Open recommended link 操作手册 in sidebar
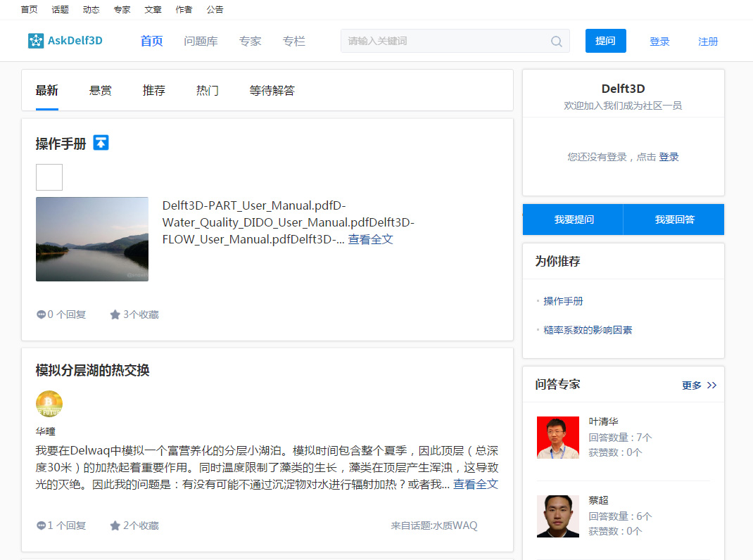753x560 pixels. [x=563, y=301]
